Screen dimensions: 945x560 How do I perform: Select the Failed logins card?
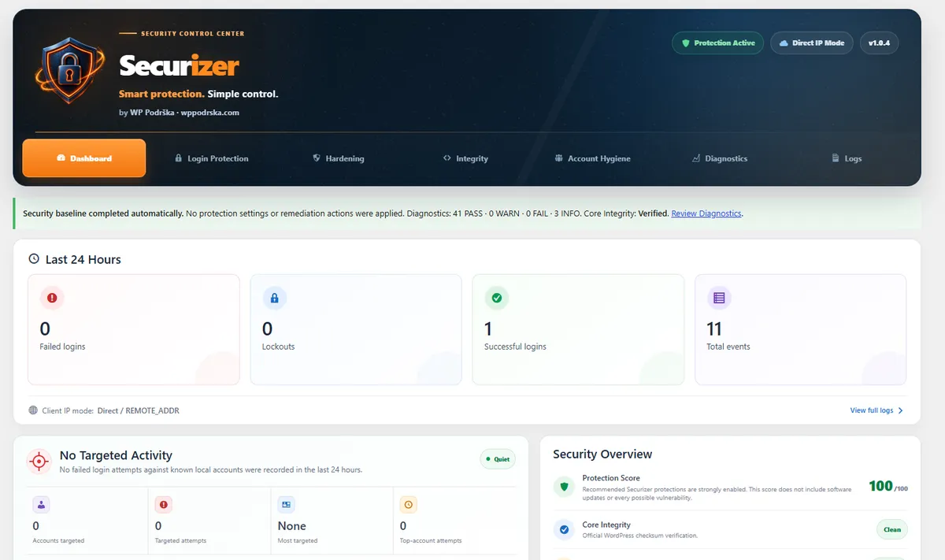[x=134, y=329]
